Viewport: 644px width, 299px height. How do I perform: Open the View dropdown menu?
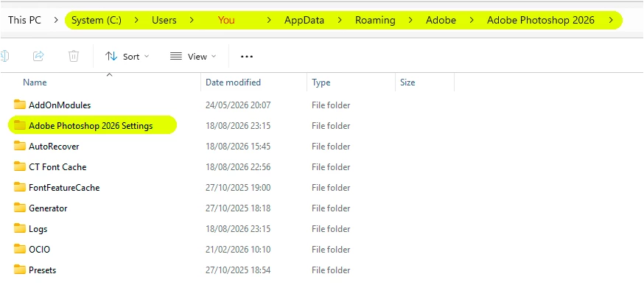192,56
